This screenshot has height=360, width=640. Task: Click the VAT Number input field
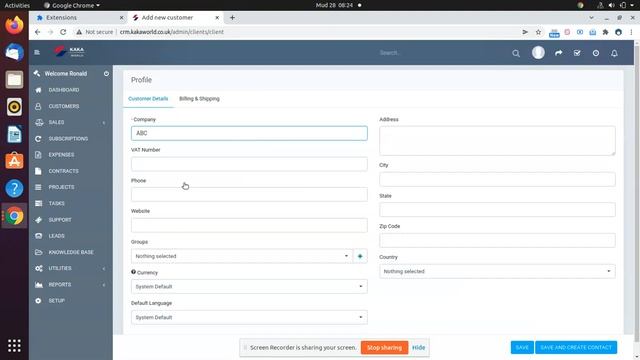249,164
